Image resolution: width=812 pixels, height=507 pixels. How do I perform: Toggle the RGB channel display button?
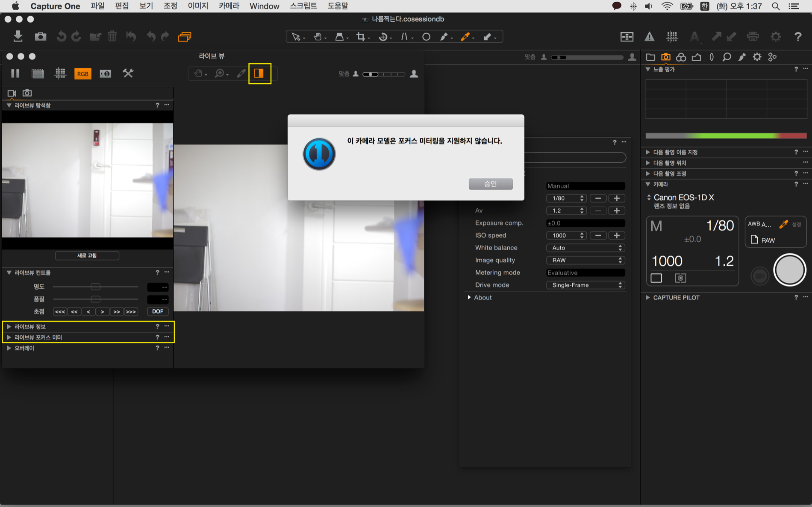tap(82, 73)
